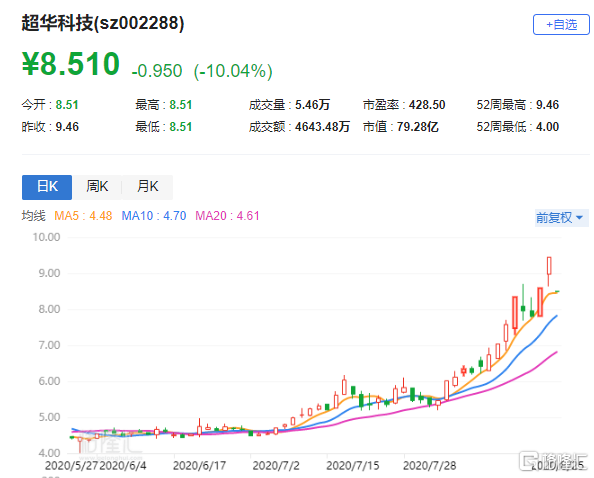
Task: Open the 前复权 adjustment dropdown
Action: (x=561, y=218)
